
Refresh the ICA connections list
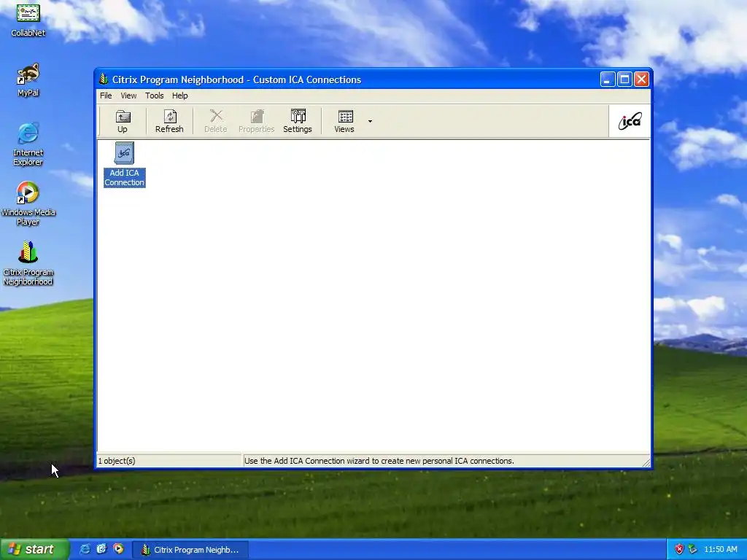coord(169,121)
